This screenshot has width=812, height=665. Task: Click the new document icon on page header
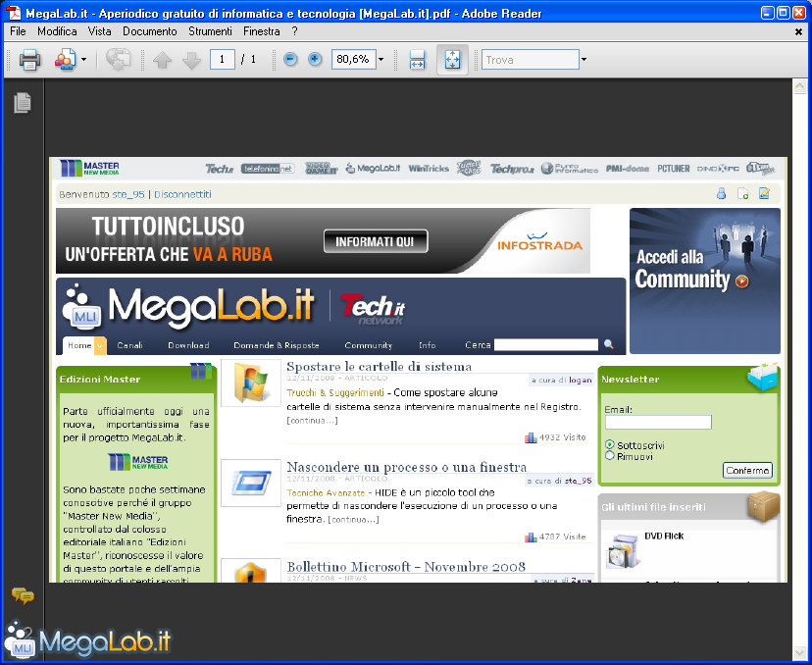pyautogui.click(x=742, y=193)
